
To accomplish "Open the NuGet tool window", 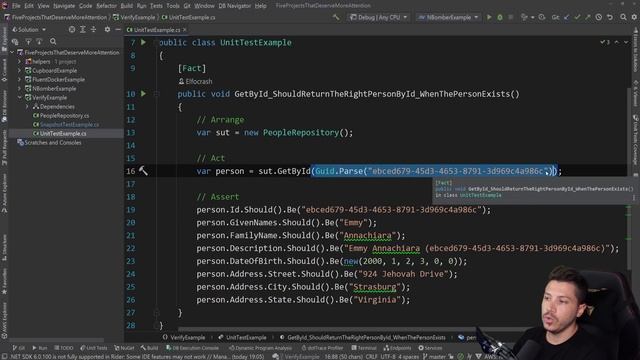I will [x=124, y=348].
